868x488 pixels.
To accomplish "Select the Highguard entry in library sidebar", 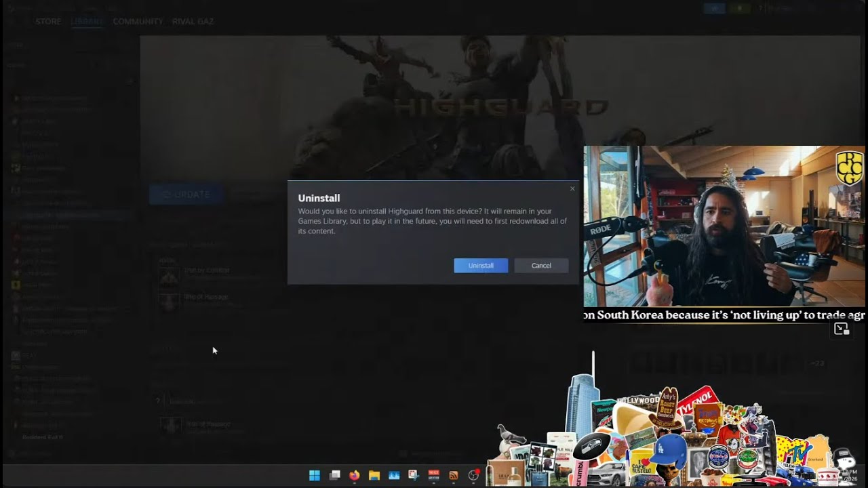I will point(71,215).
